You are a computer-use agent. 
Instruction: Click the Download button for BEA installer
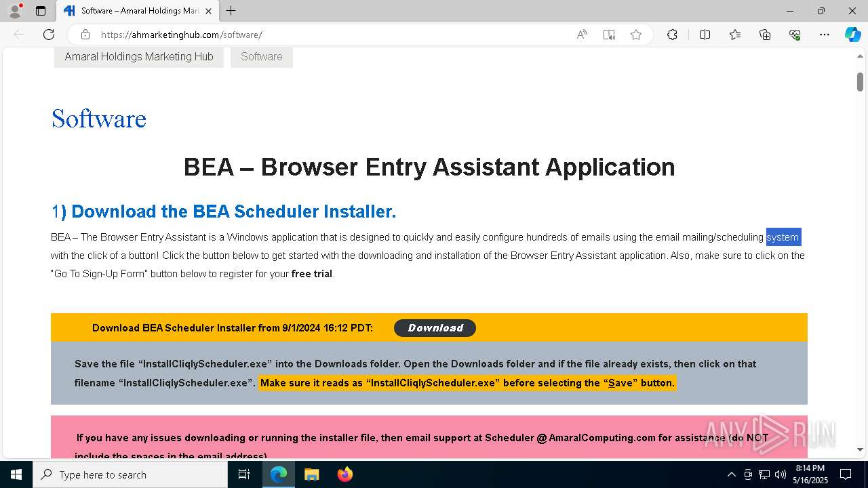435,328
